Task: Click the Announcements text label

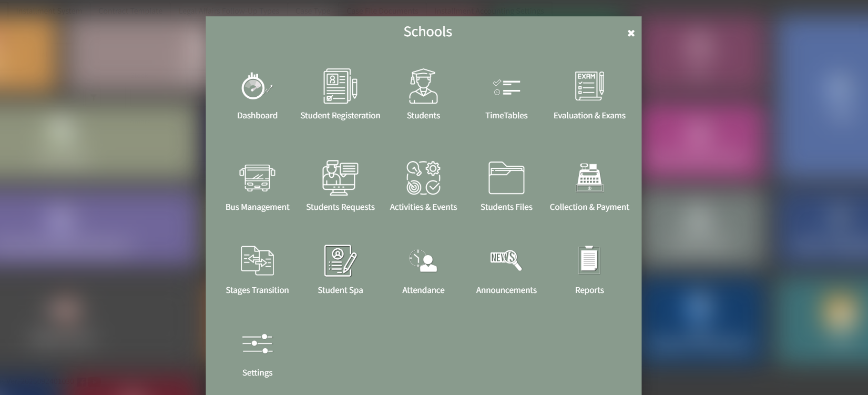Action: pos(506,290)
